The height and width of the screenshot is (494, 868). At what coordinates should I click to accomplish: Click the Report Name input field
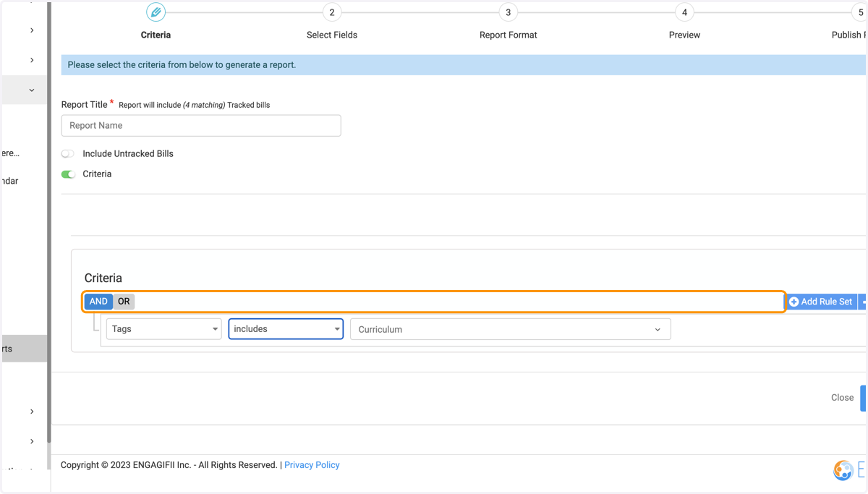(x=201, y=125)
